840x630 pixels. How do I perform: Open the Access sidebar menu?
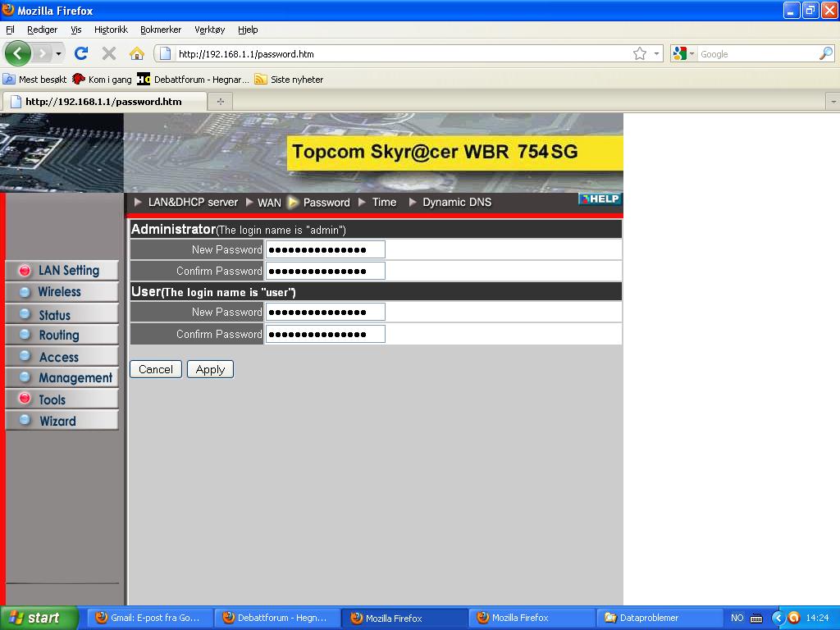point(62,356)
